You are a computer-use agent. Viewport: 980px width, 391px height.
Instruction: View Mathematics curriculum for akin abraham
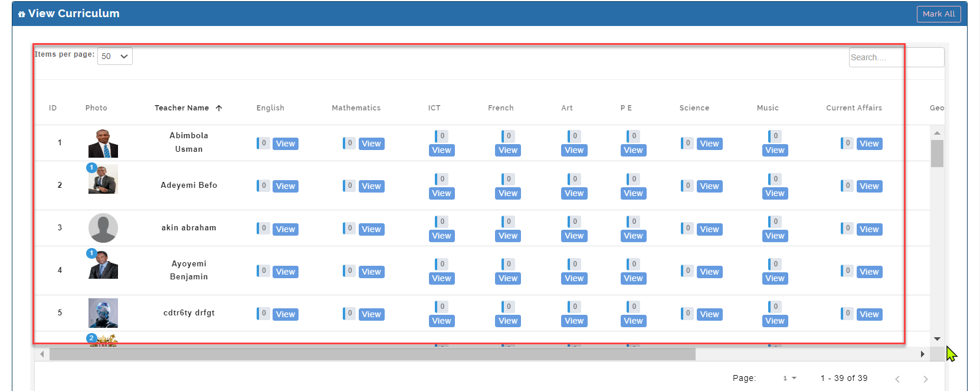click(371, 229)
